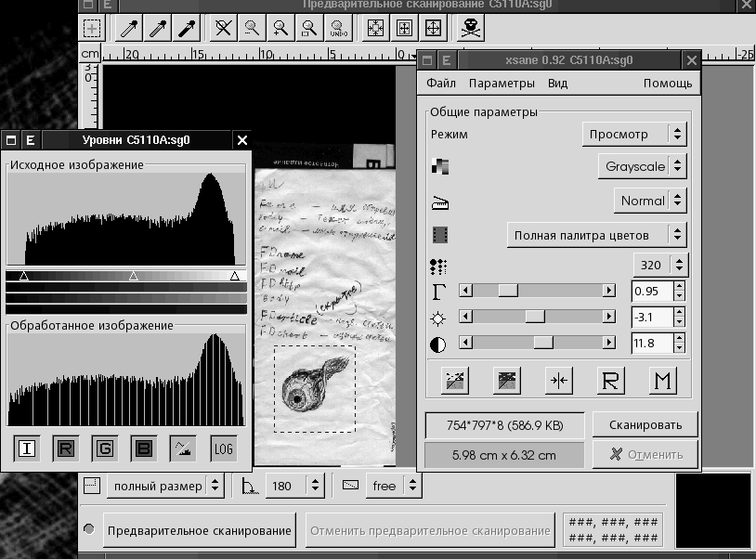Toggle the LOG histogram display
Viewport: 756px width, 559px height.
coord(223,448)
